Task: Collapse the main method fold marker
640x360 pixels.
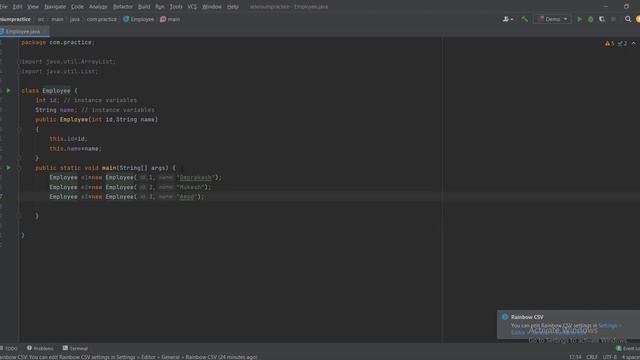Action: coord(19,168)
